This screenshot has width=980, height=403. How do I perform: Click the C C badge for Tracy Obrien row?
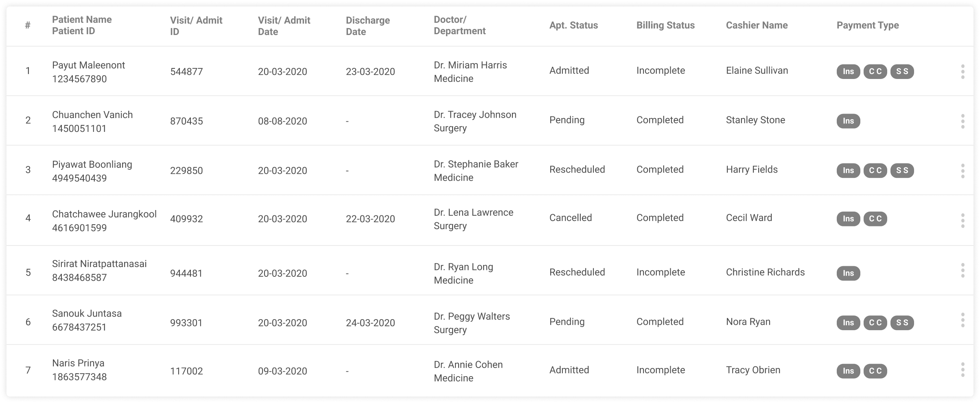(x=875, y=371)
